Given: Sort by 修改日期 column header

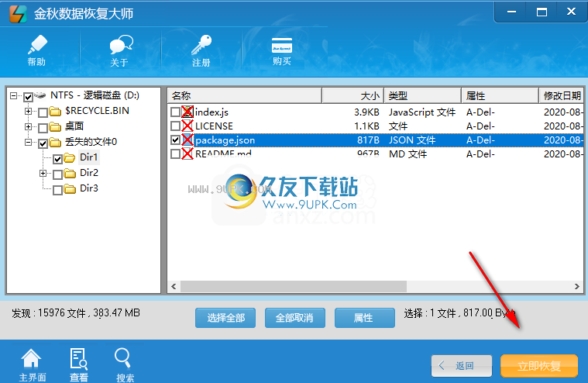Looking at the screenshot, I should (x=562, y=95).
